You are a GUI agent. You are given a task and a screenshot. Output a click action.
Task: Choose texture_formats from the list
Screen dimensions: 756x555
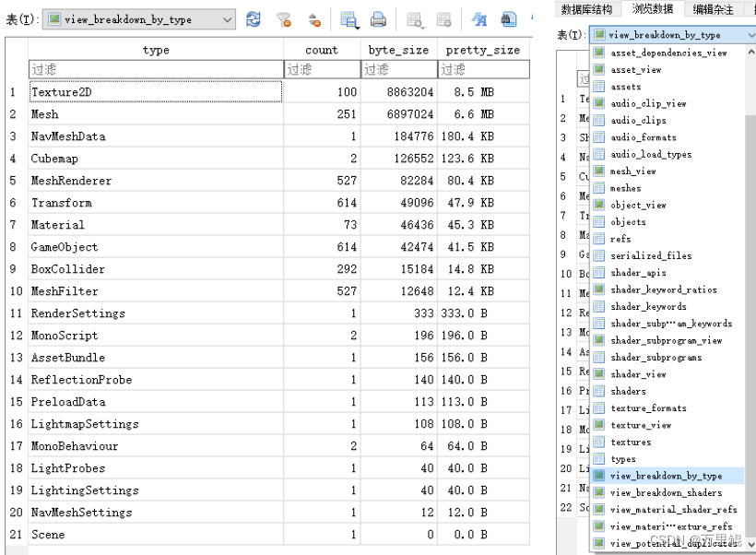pyautogui.click(x=668, y=407)
